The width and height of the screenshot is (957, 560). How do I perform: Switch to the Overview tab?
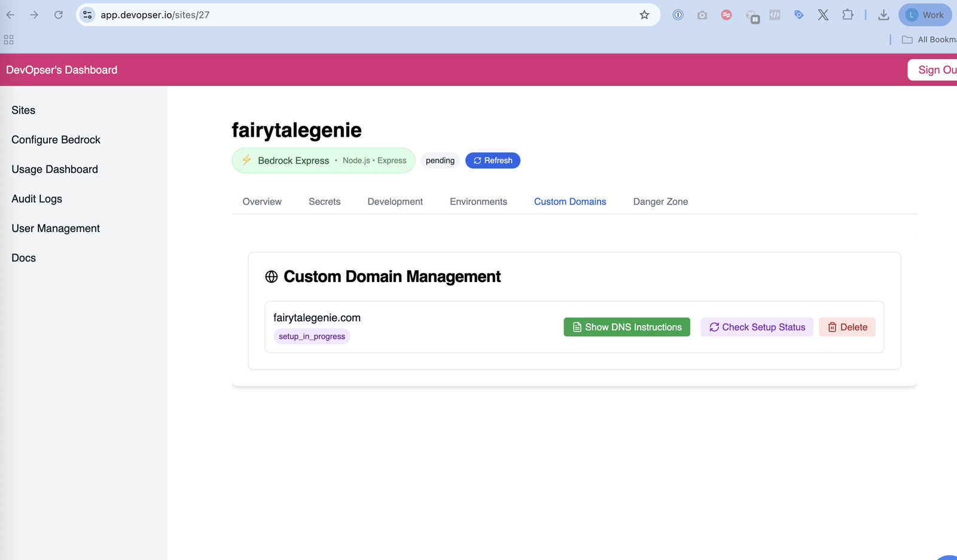pos(262,201)
